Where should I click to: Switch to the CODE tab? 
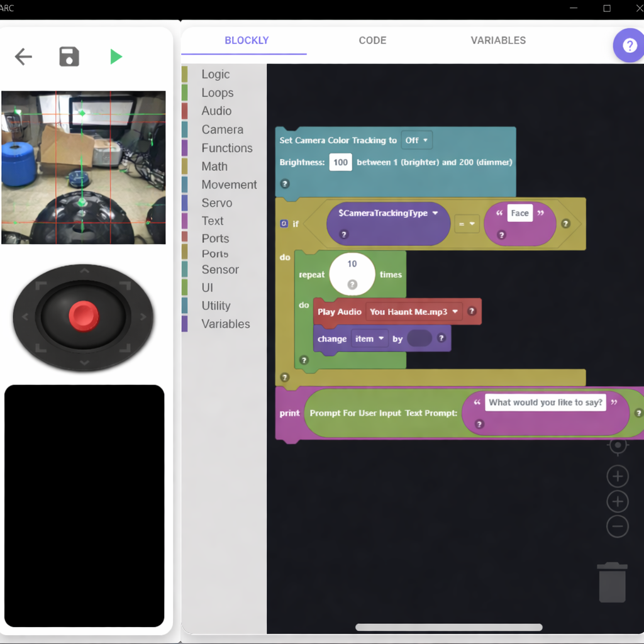pyautogui.click(x=372, y=40)
